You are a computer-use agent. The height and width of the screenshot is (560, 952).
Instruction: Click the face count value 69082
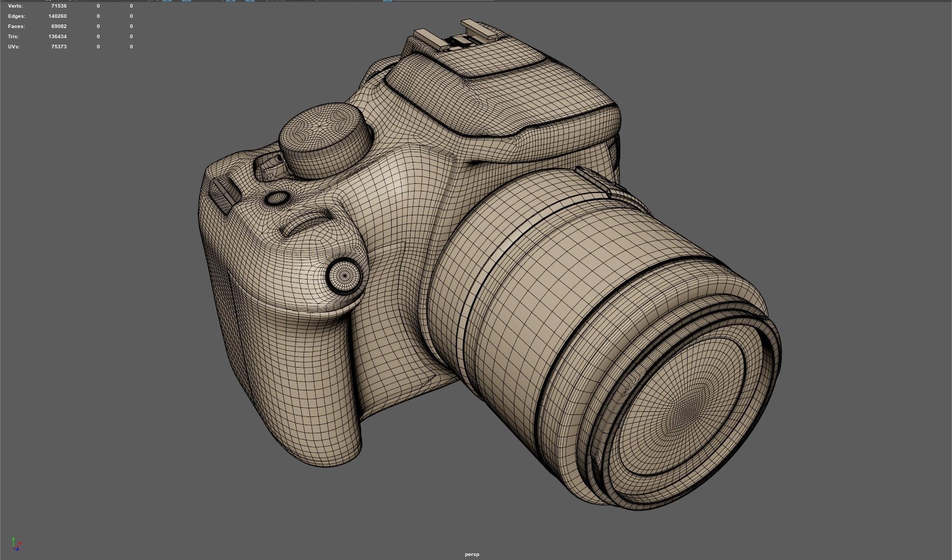59,26
